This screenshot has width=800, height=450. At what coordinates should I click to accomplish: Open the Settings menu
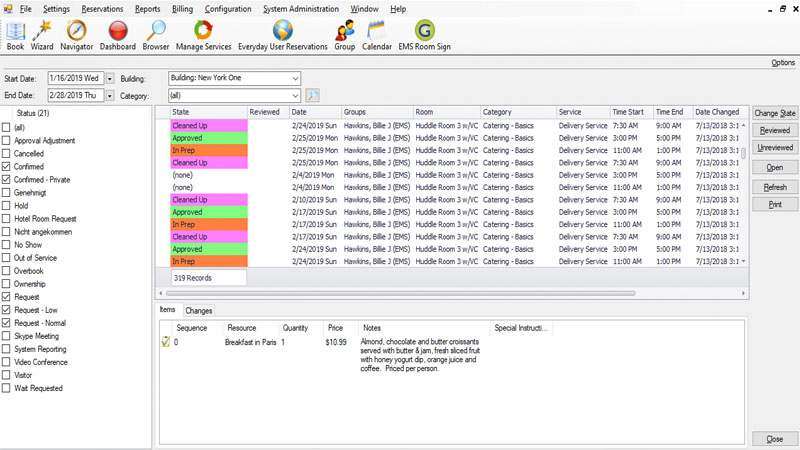tap(56, 9)
